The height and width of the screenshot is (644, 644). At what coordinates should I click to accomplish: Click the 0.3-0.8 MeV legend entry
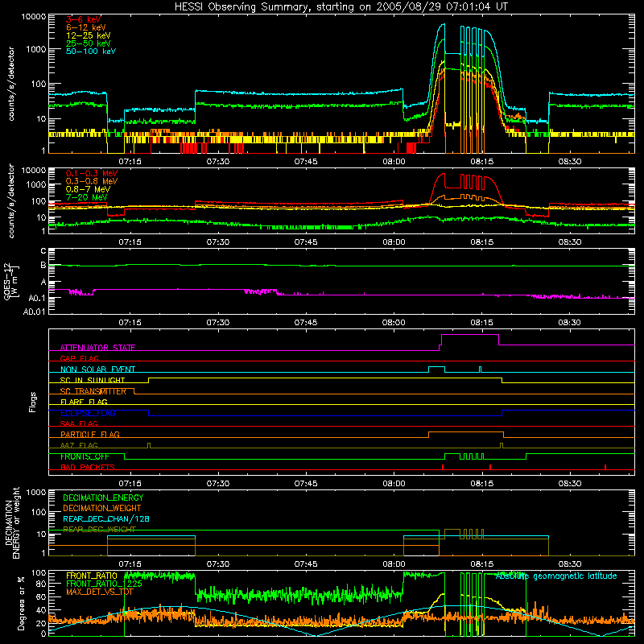click(x=92, y=182)
